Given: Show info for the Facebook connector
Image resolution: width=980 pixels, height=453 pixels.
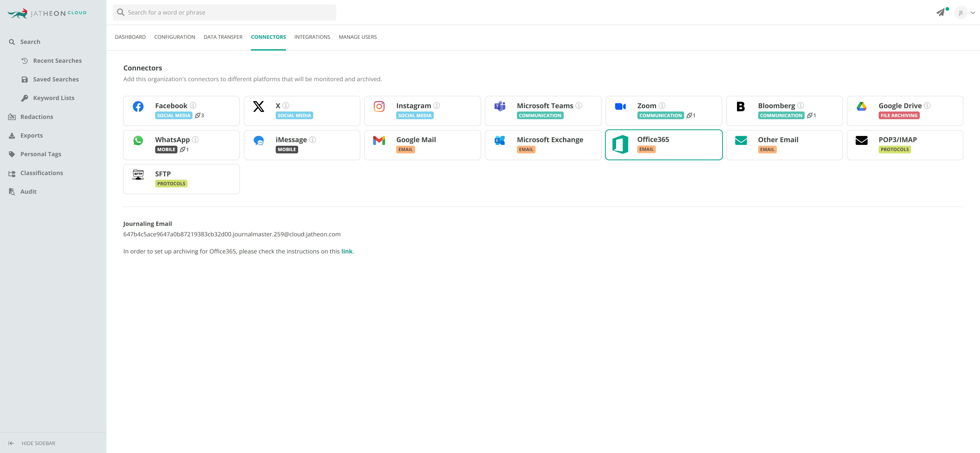Looking at the screenshot, I should pos(193,105).
